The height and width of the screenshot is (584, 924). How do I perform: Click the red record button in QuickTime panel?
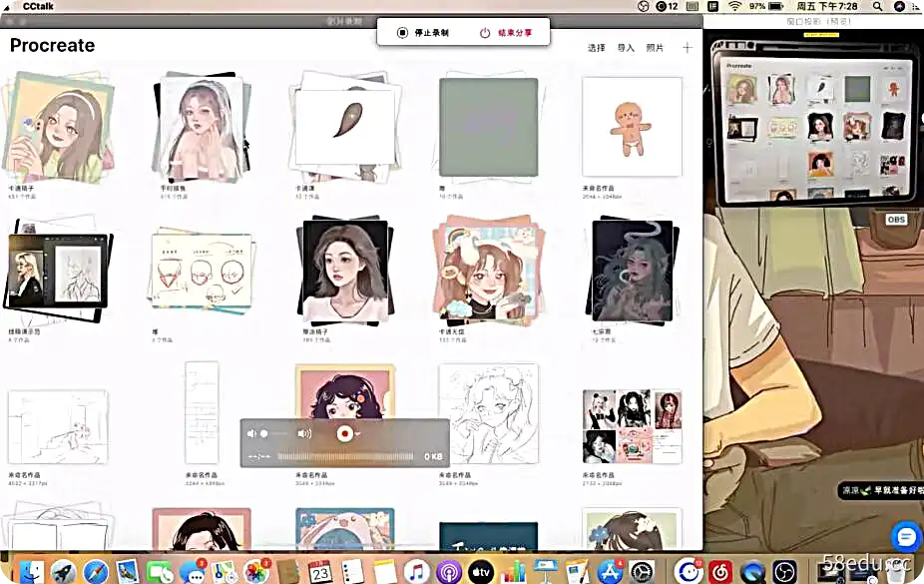(344, 434)
